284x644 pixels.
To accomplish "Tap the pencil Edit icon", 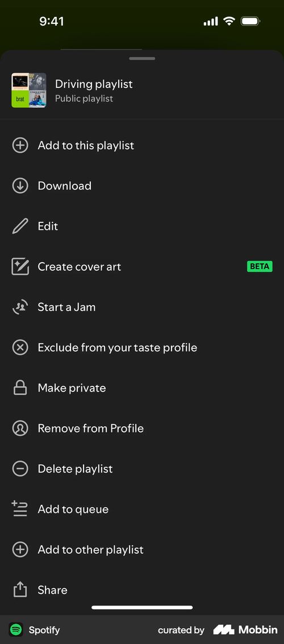I will (20, 226).
